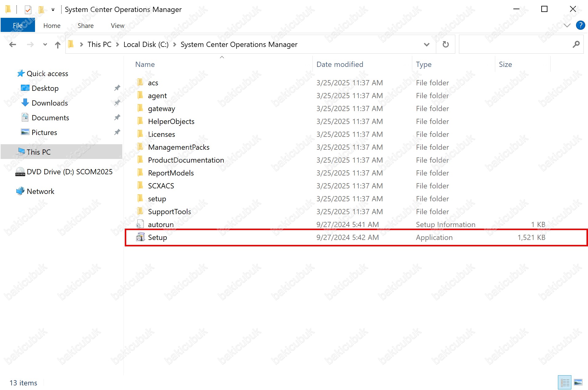Select the autorun setup information file icon
This screenshot has width=588, height=390.
coord(140,224)
